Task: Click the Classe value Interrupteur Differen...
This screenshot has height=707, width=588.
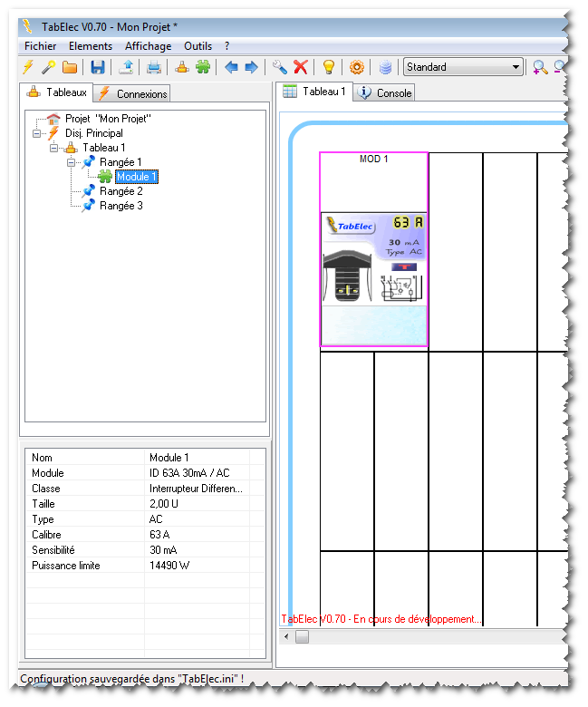Action: (x=196, y=489)
